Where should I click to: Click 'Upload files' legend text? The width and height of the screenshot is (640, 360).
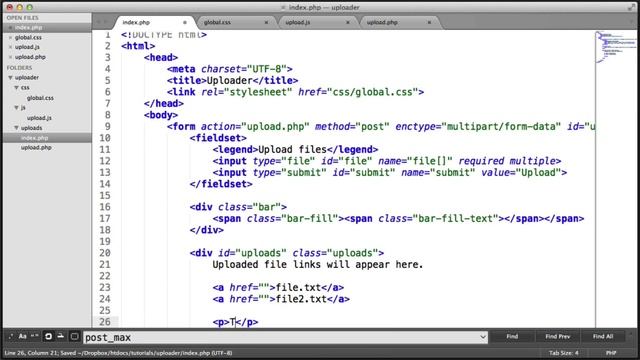(x=293, y=149)
